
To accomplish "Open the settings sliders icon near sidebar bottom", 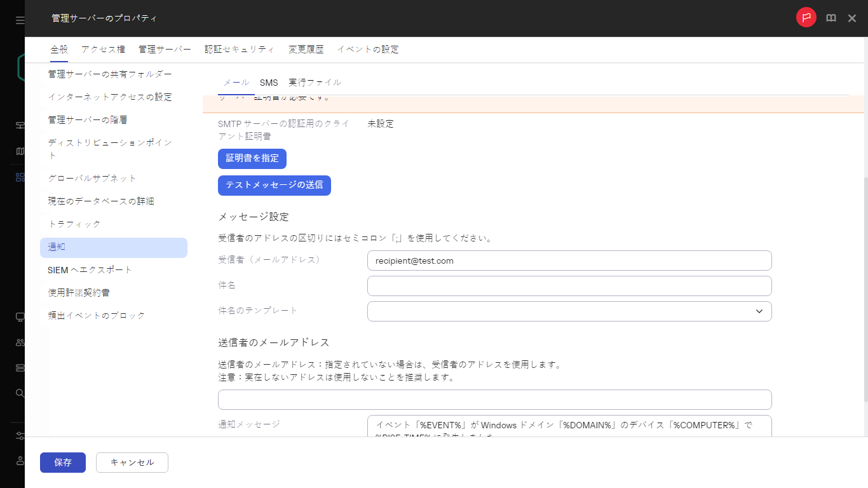I will pos(19,435).
